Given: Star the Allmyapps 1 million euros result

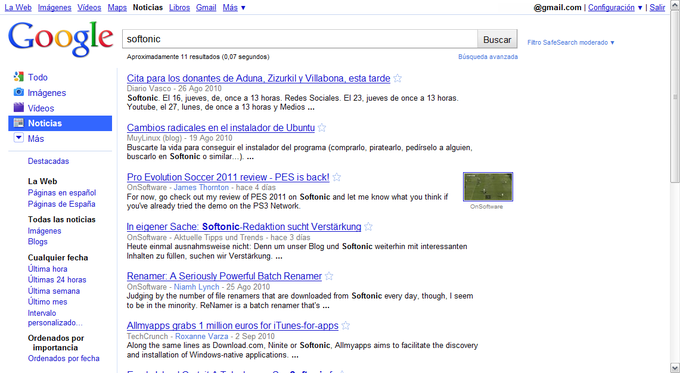Looking at the screenshot, I should click(346, 326).
